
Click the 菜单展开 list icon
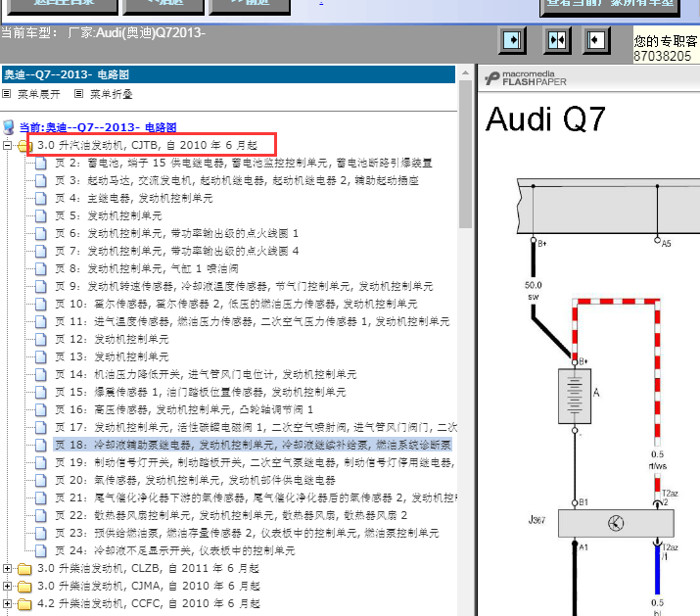click(7, 94)
